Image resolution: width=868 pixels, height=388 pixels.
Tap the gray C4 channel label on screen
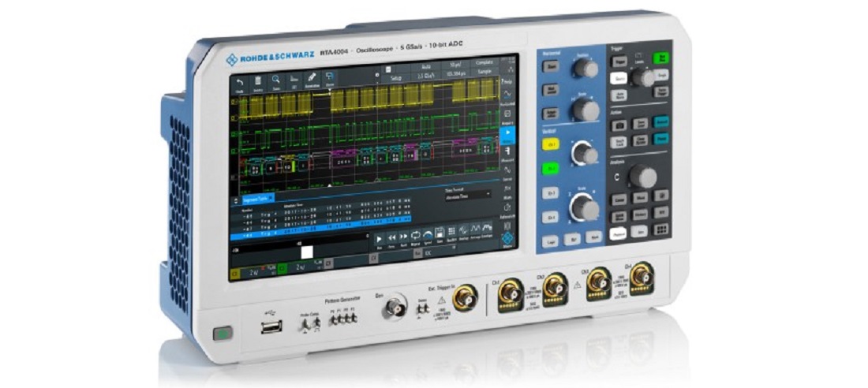[374, 259]
